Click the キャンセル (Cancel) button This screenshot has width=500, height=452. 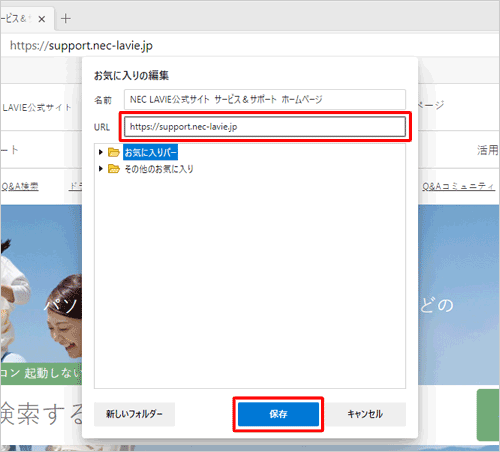(365, 414)
